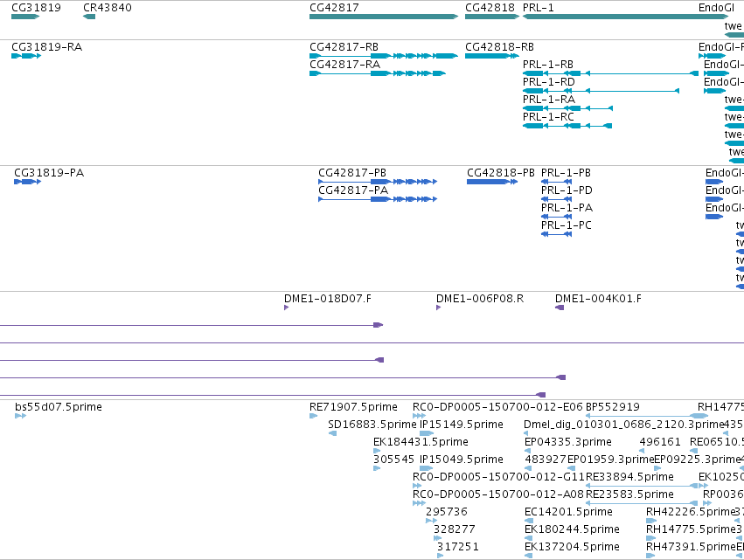Select the PRL-1-PC protein feature
The image size is (744, 560).
[556, 234]
